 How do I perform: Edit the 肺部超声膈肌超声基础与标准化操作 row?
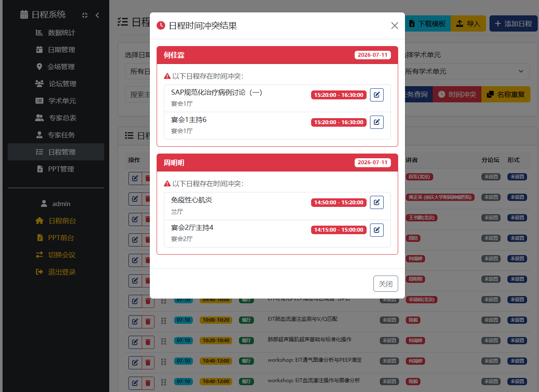pos(135,342)
